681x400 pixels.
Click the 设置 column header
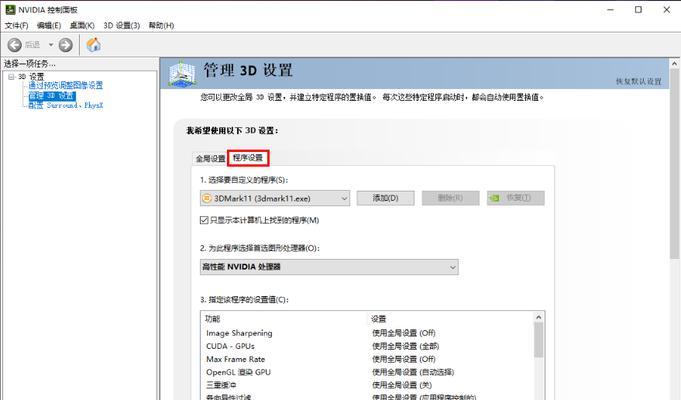[378, 319]
